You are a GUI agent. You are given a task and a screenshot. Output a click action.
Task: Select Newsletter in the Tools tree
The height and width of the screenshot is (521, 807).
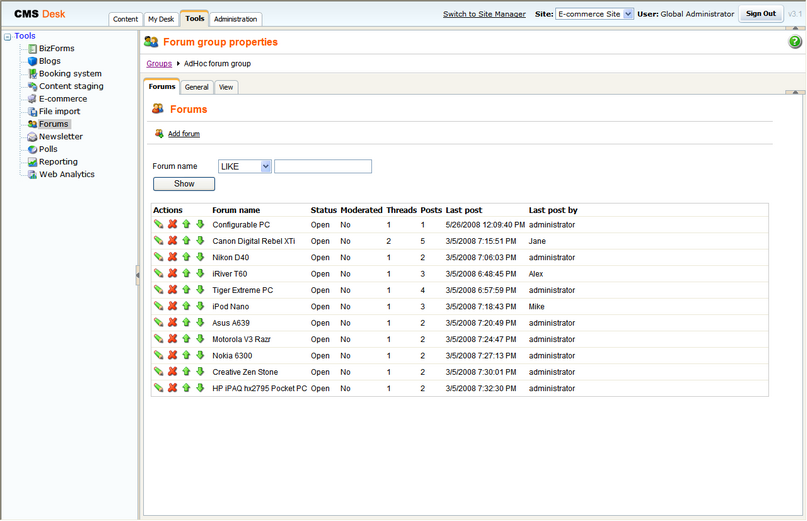(61, 136)
